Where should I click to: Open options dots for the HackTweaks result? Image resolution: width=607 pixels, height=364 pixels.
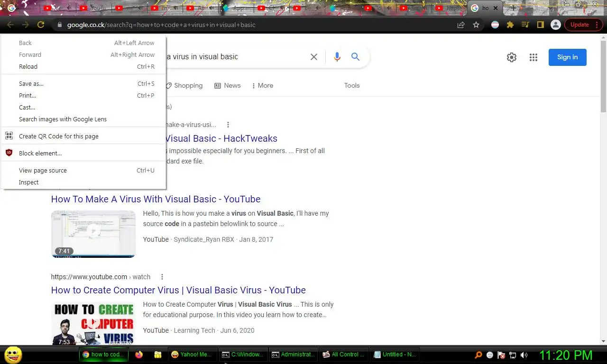228,125
